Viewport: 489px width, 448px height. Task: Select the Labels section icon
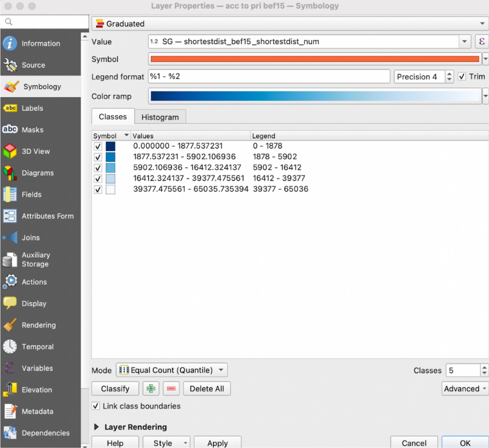click(10, 108)
